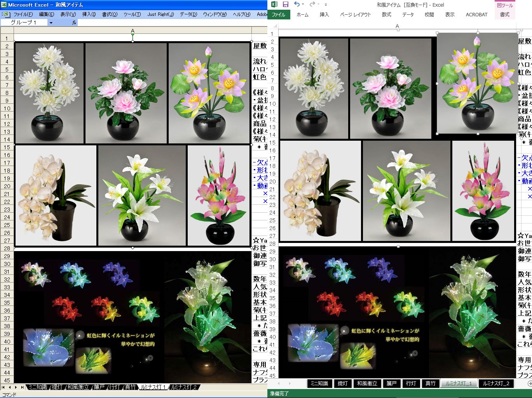This screenshot has width=532, height=398.
Task: Open the Just Right(J) menu
Action: pos(160,14)
